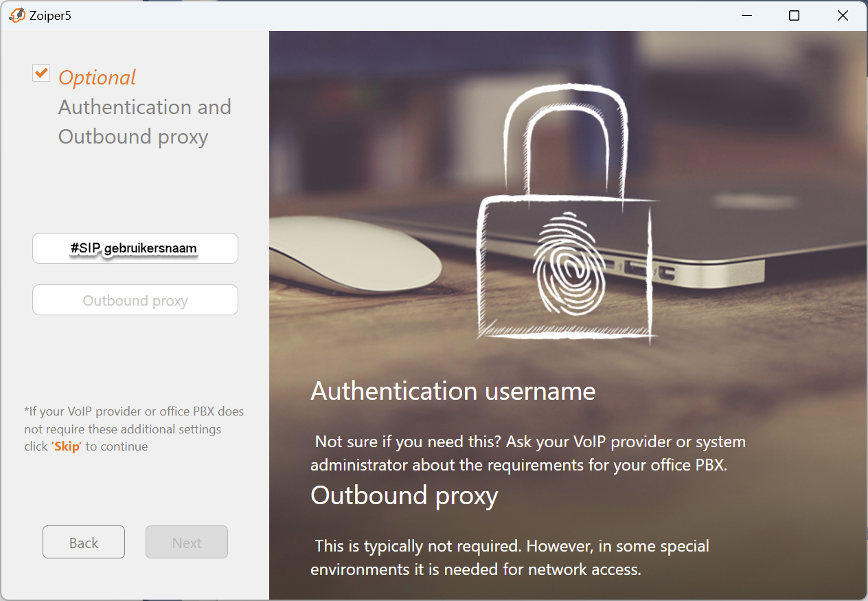Click the orange Optional label

[98, 78]
